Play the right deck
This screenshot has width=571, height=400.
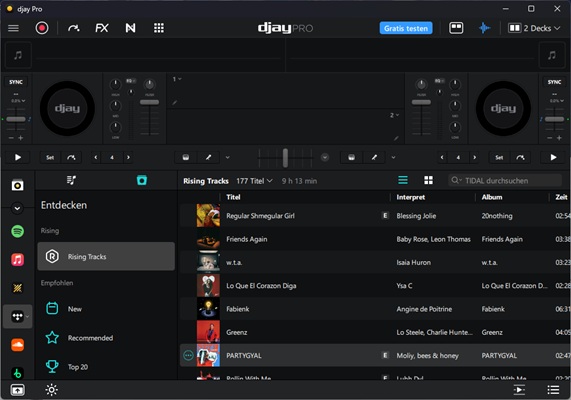click(x=553, y=157)
